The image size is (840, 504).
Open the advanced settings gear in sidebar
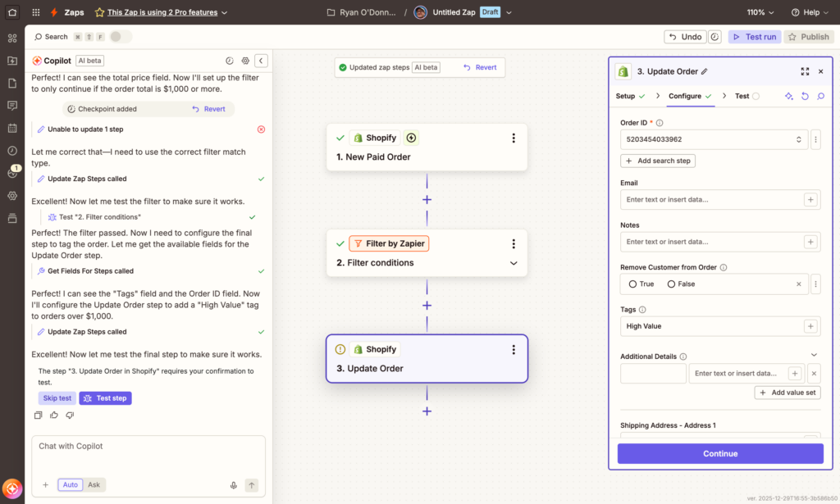coord(12,195)
